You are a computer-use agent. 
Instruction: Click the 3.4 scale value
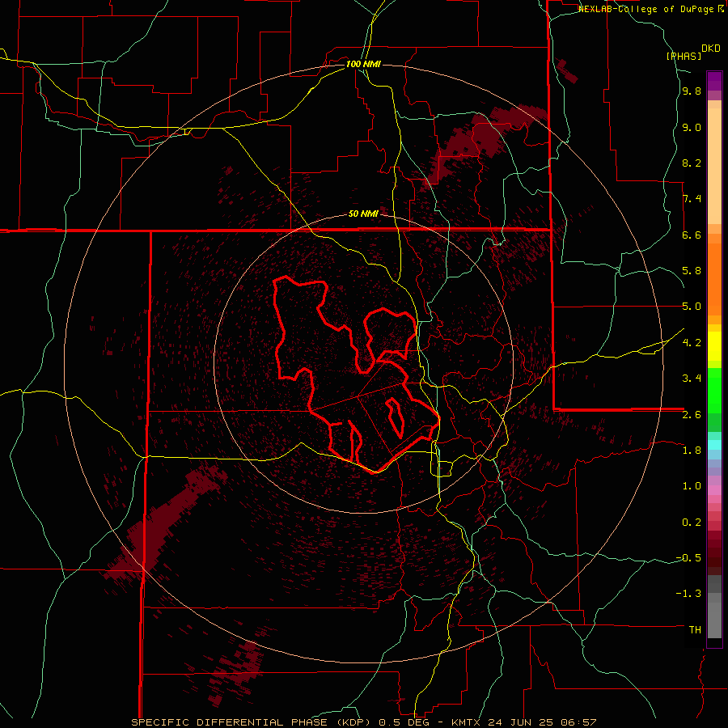[692, 379]
